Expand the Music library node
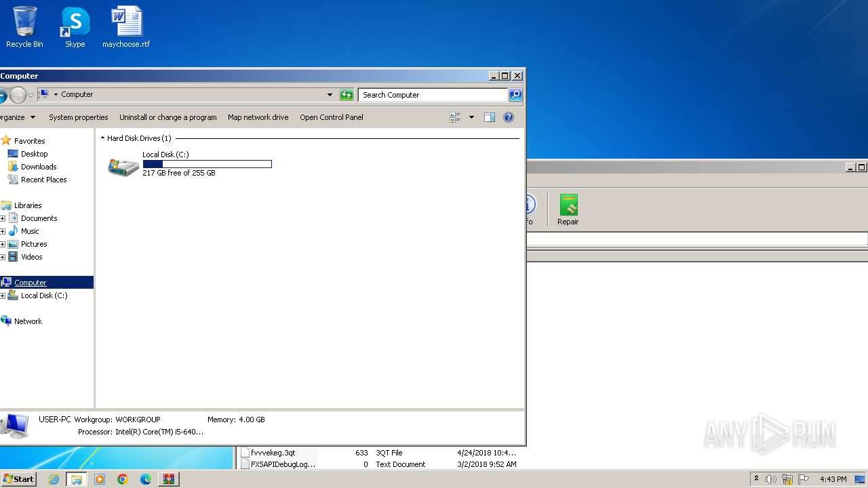The height and width of the screenshot is (488, 868). point(3,231)
